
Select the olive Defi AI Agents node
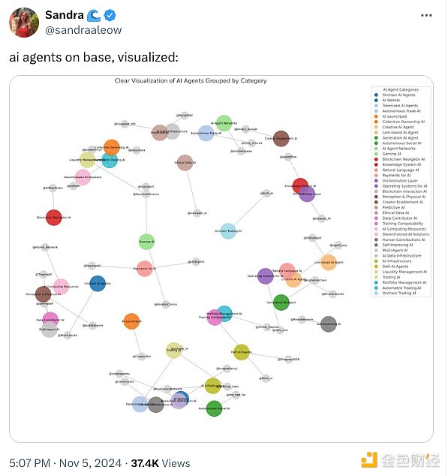click(x=242, y=352)
